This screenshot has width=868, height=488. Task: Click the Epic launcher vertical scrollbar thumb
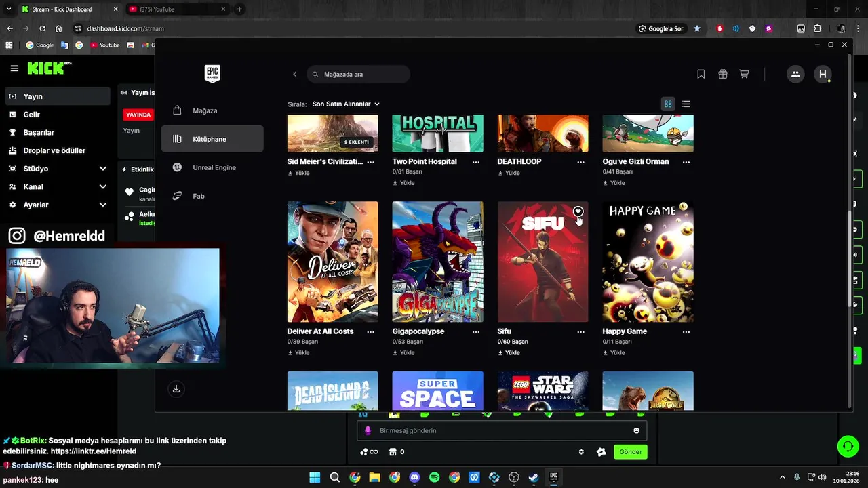click(849, 259)
